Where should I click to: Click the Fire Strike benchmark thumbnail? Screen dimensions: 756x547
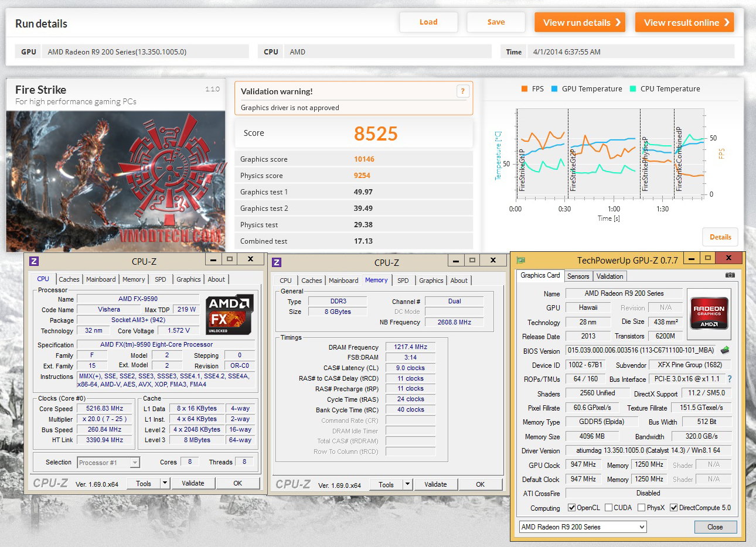(115, 181)
